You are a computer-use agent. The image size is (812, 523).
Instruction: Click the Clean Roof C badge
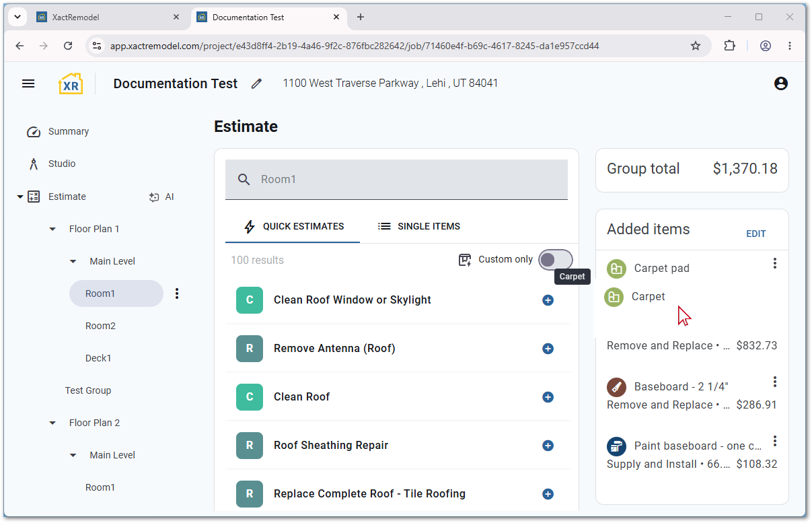(250, 397)
